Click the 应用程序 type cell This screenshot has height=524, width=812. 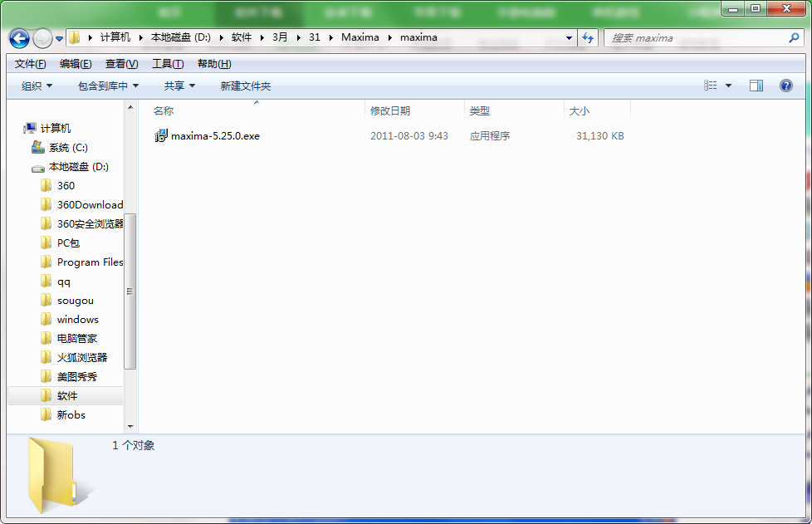pos(489,135)
